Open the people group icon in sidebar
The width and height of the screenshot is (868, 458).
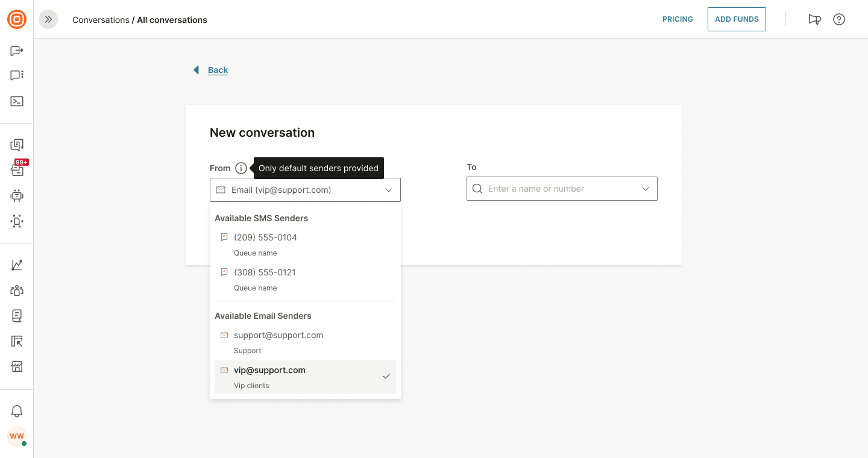[x=17, y=290]
